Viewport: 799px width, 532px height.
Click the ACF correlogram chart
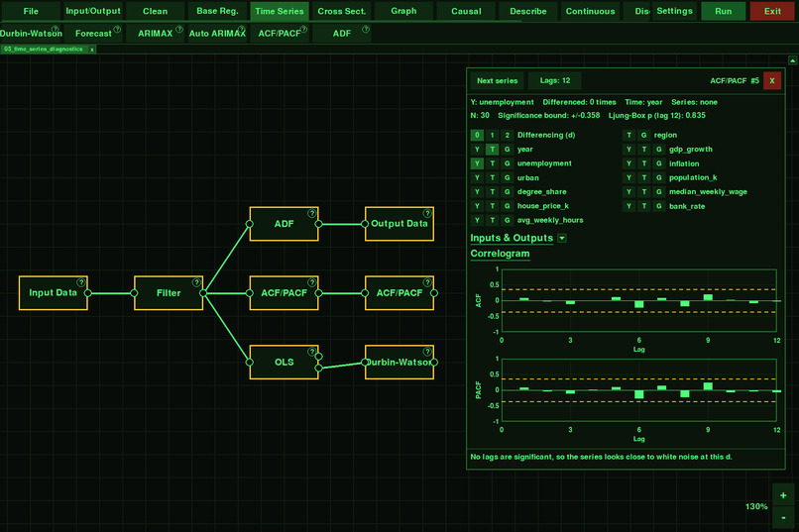click(639, 300)
